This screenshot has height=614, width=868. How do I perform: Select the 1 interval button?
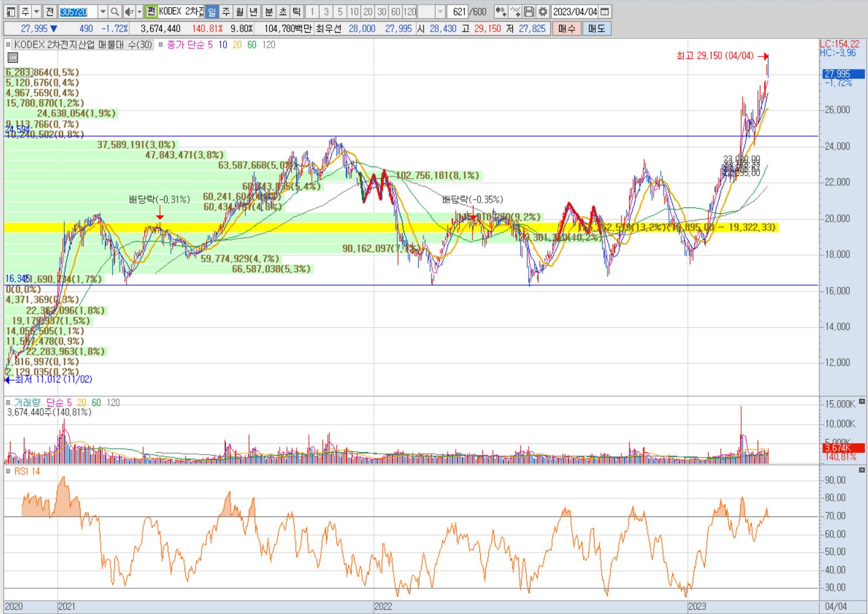pos(313,12)
